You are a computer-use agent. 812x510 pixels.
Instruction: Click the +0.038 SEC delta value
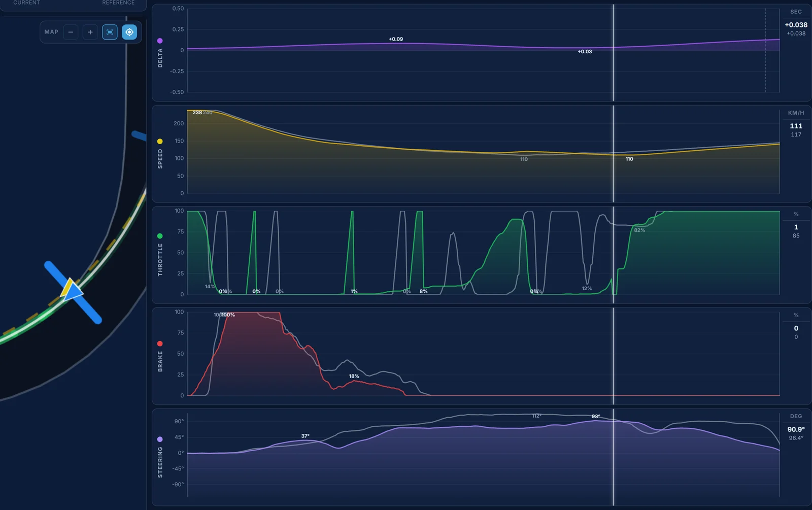796,25
